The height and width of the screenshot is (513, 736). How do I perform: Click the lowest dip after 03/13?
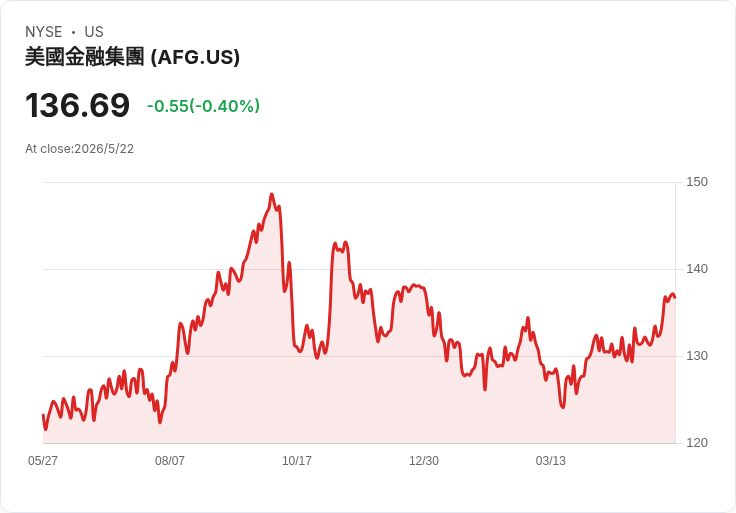[563, 407]
